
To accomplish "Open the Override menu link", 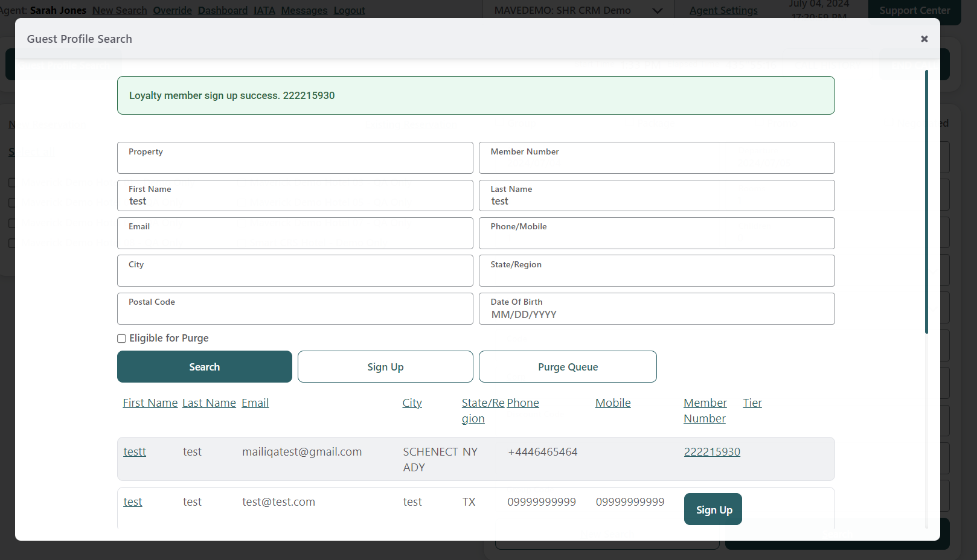I will tap(172, 10).
